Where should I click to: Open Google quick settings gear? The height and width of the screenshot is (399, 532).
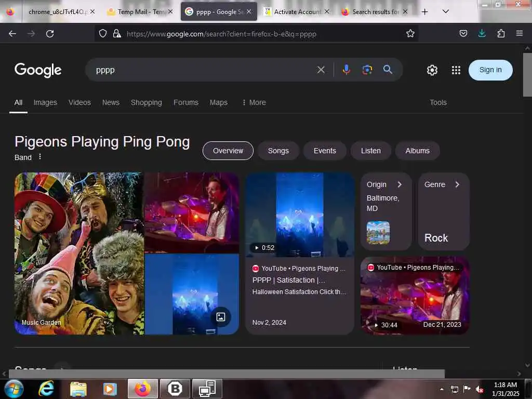coord(432,70)
